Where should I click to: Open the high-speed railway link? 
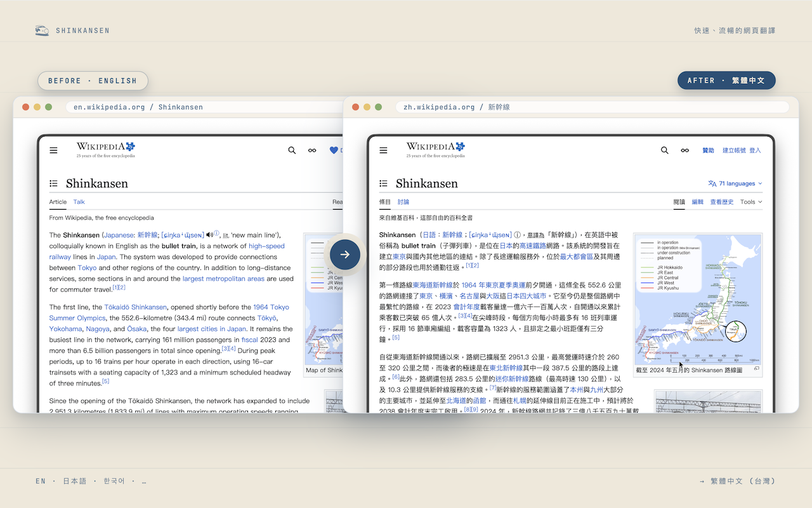(266, 246)
